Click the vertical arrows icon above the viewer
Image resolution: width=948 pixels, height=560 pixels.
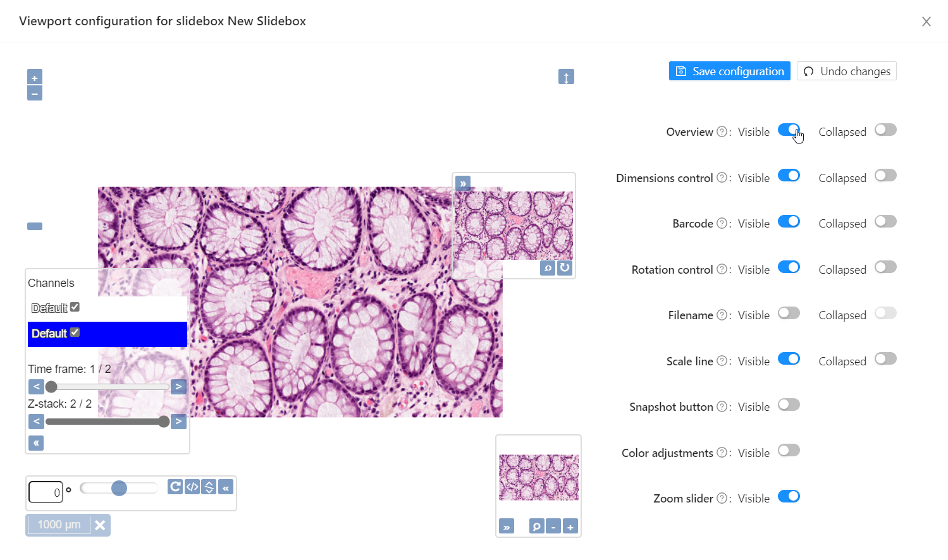pos(566,77)
